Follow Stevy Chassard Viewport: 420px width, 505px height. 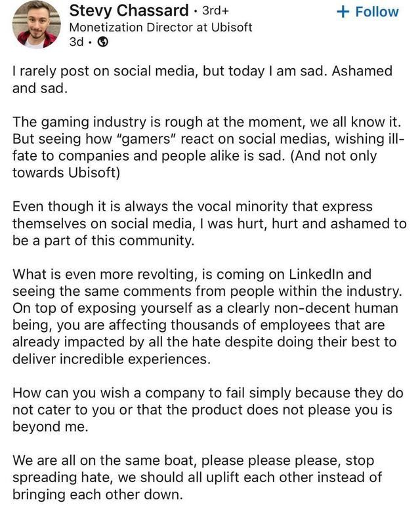click(367, 12)
